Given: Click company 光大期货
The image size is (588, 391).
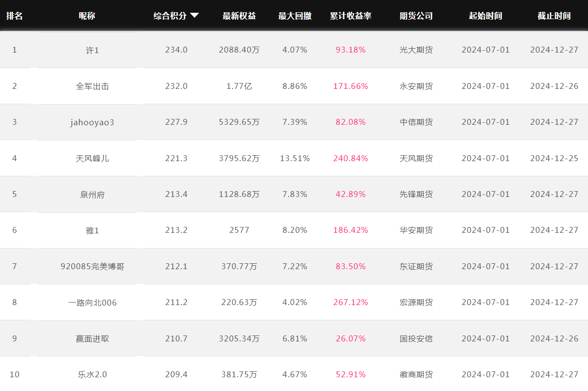Looking at the screenshot, I should (416, 50).
